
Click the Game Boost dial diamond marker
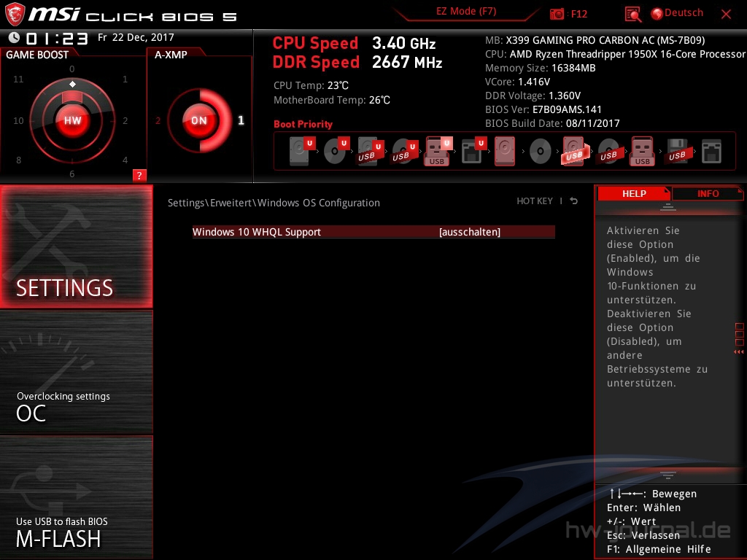click(72, 85)
